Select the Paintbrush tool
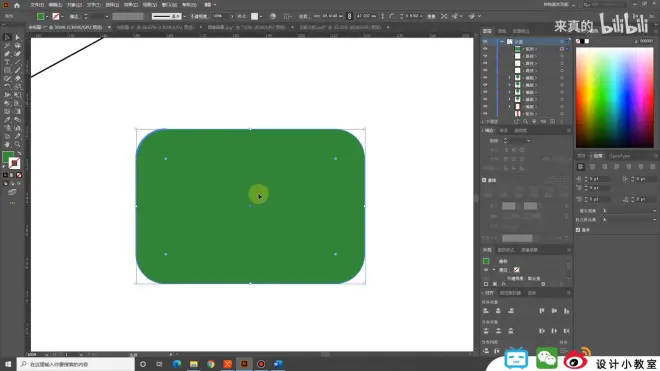This screenshot has width=660, height=371. click(x=18, y=70)
